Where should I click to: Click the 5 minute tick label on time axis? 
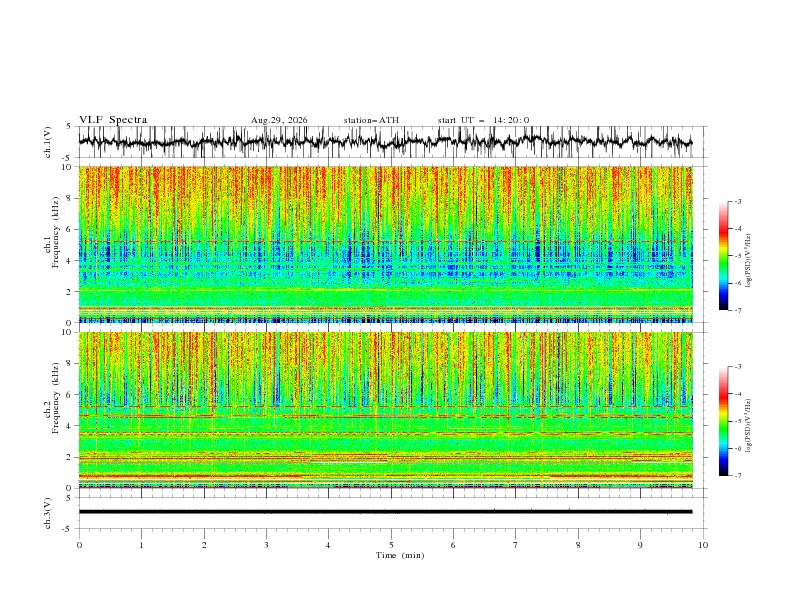pyautogui.click(x=391, y=545)
